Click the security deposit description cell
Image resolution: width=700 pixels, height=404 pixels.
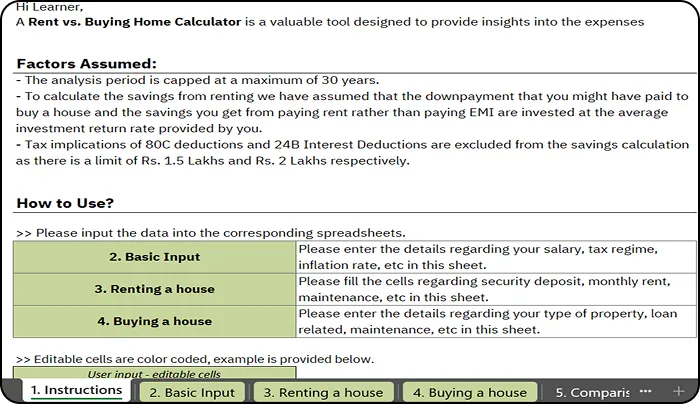(492, 289)
